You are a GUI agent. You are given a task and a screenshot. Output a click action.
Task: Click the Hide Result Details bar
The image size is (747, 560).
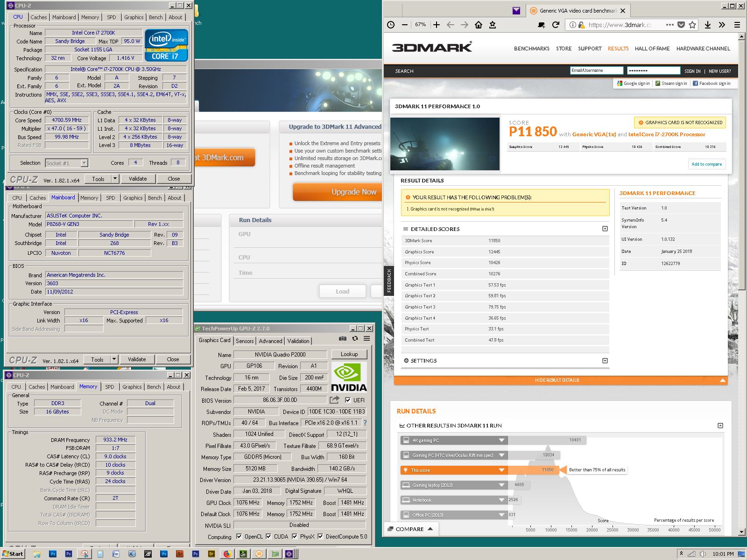point(561,380)
